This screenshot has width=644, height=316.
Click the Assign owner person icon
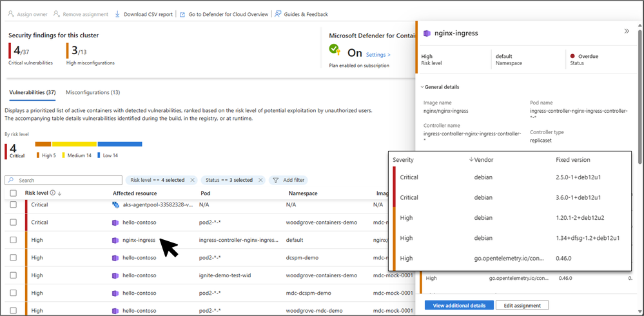tap(11, 14)
